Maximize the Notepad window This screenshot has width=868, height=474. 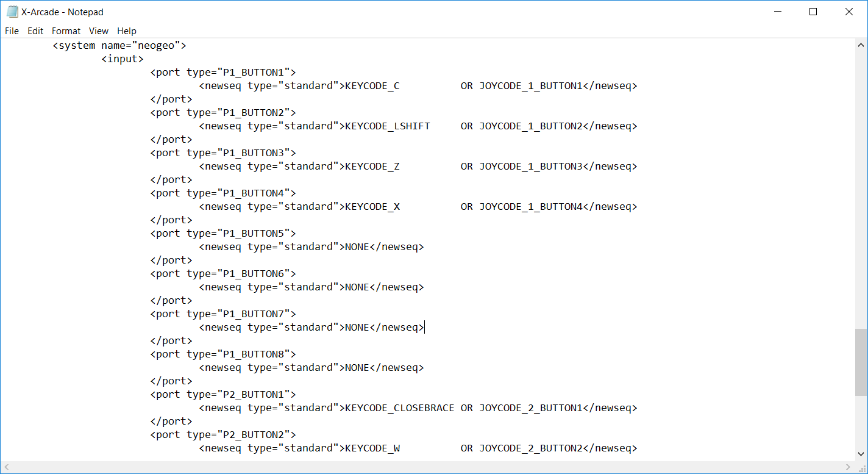pyautogui.click(x=813, y=12)
